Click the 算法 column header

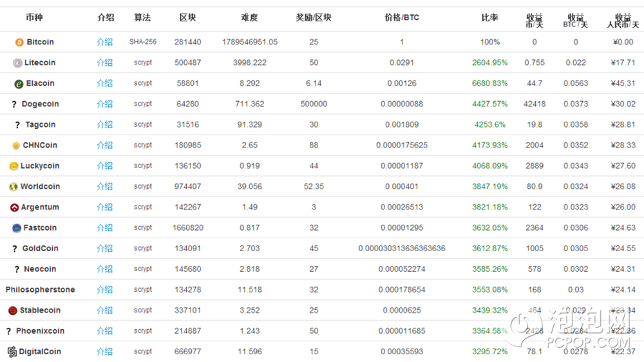[142, 17]
